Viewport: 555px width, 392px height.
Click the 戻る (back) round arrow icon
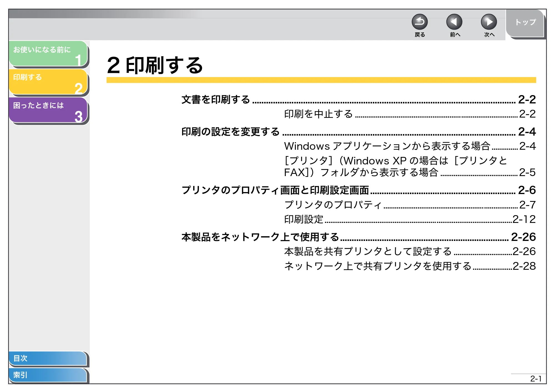click(x=420, y=22)
